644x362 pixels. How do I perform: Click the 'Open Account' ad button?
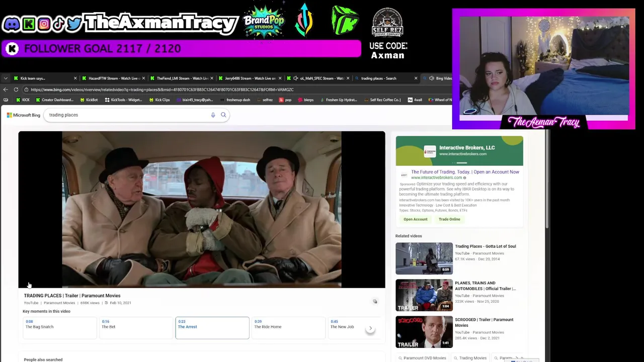(x=416, y=219)
